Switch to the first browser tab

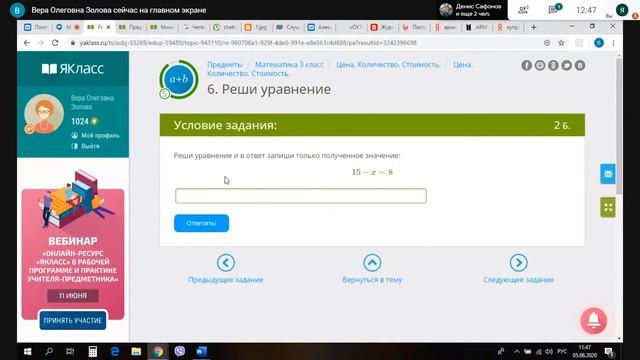click(x=36, y=27)
